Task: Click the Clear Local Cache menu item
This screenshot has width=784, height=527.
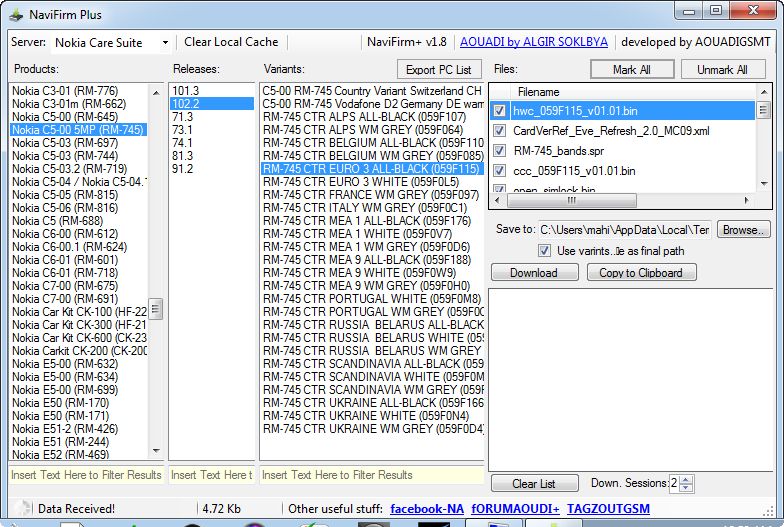Action: pos(231,42)
